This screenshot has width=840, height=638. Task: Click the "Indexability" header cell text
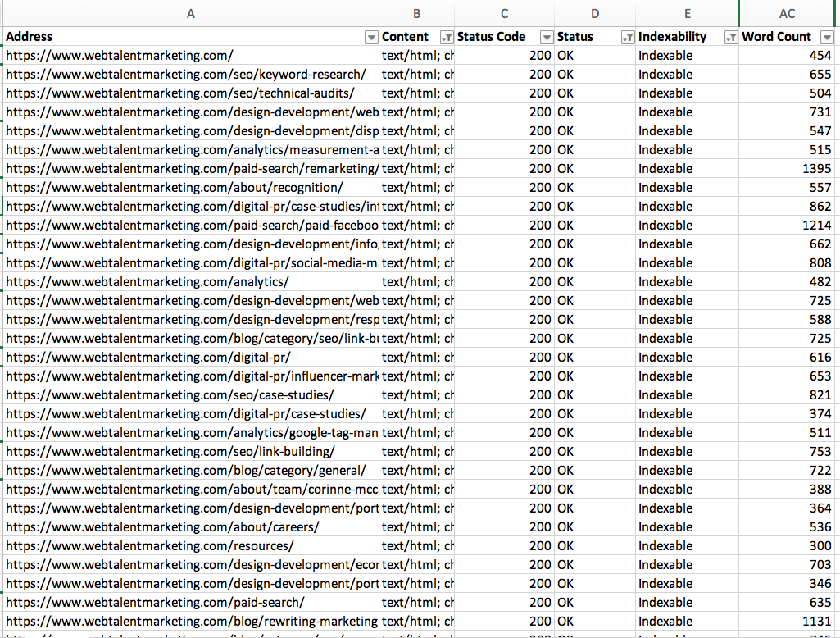click(672, 37)
